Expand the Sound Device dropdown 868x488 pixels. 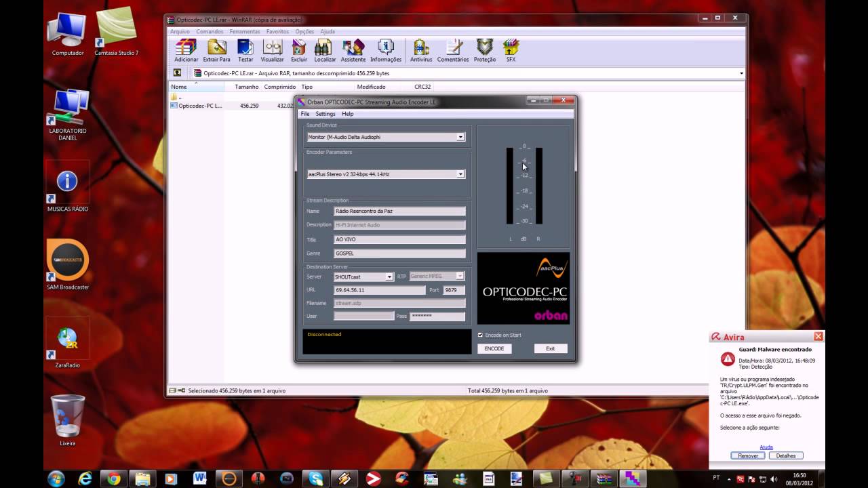tap(460, 137)
